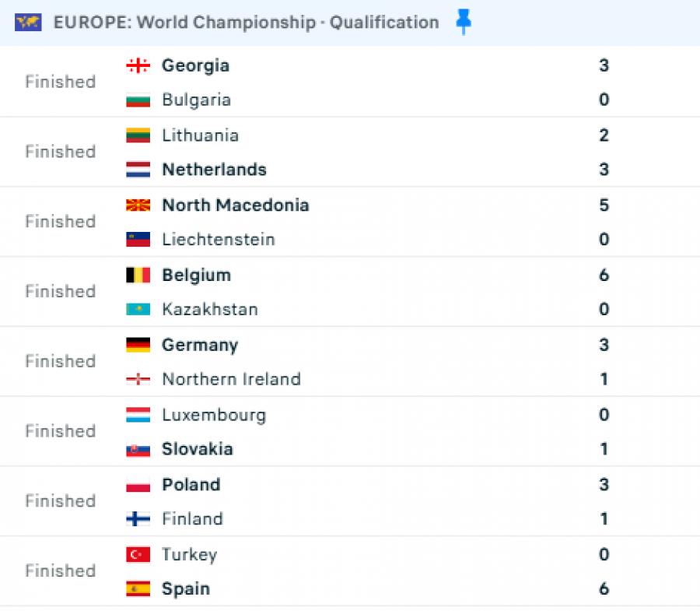
Task: Click the Europe world map icon
Action: [28, 23]
